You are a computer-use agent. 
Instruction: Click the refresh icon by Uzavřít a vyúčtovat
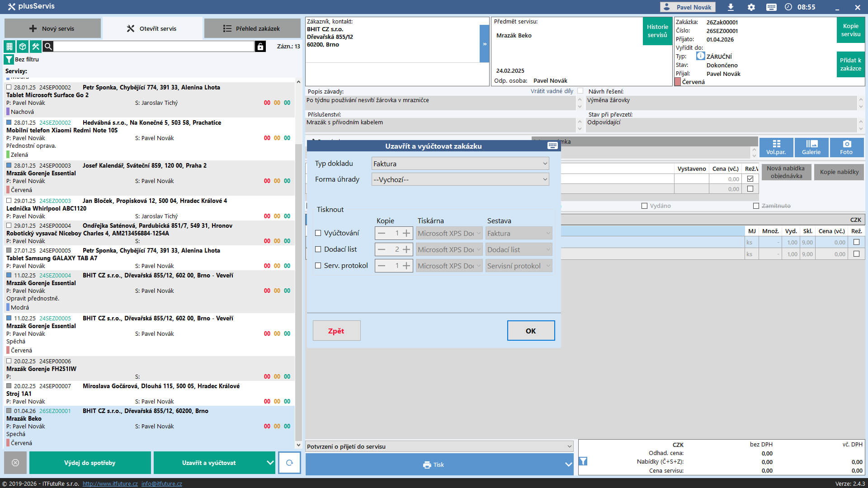[289, 463]
